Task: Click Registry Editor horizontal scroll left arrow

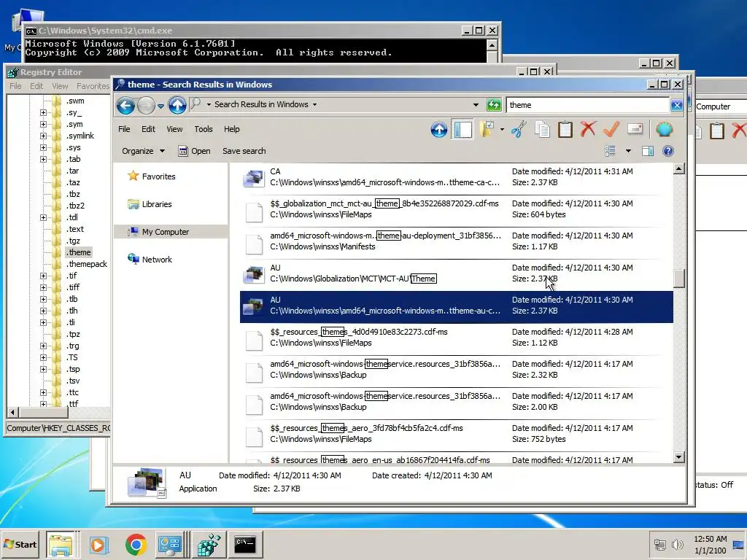Action: pyautogui.click(x=12, y=413)
